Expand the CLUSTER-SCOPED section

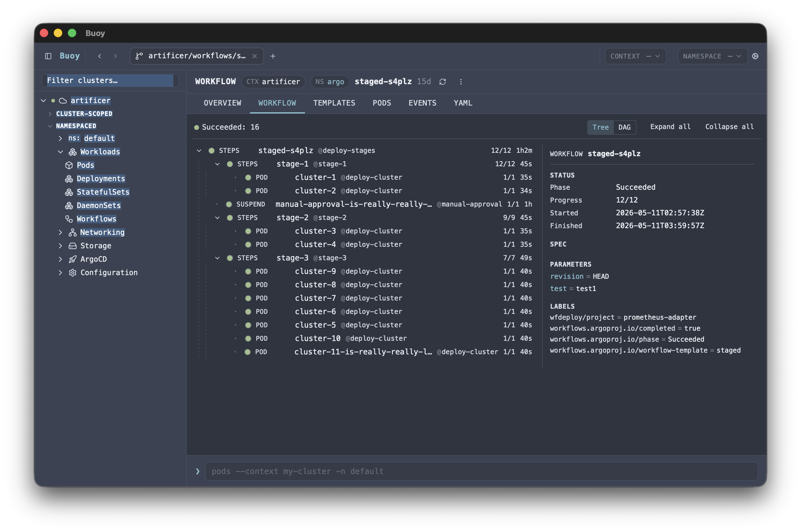tap(50, 114)
